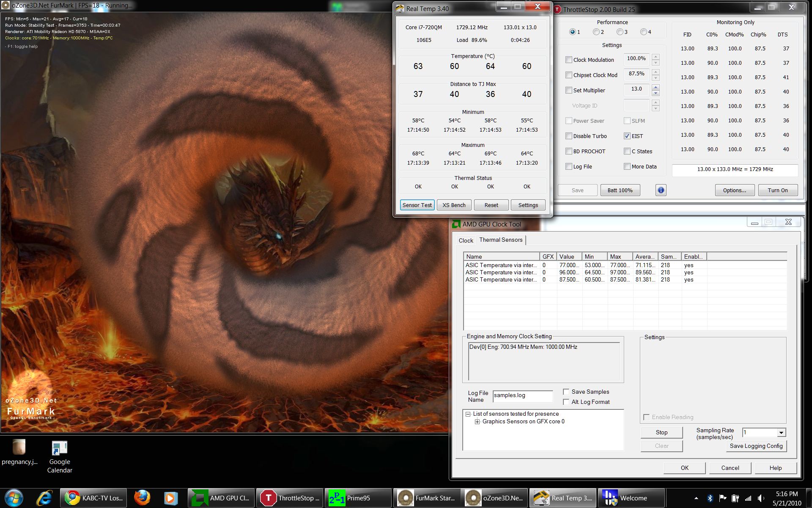Expand Graphics Sensors on GFX core 0
The image size is (812, 508).
tap(477, 422)
